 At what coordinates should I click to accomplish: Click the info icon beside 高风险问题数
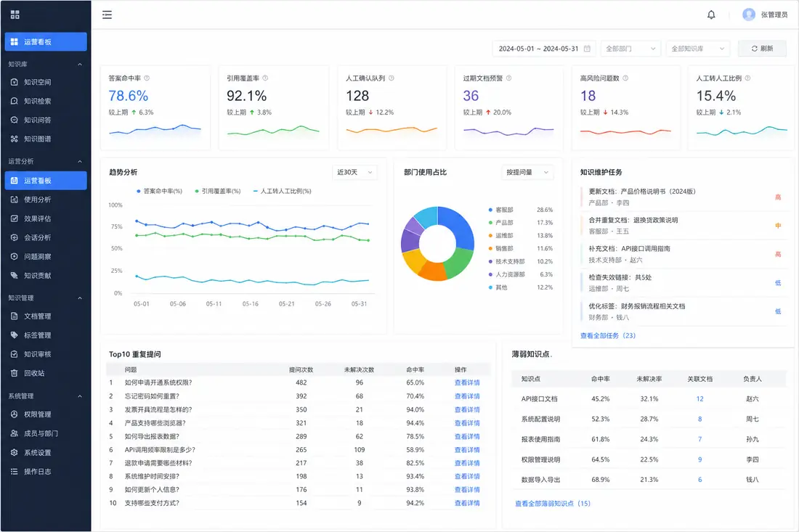625,78
